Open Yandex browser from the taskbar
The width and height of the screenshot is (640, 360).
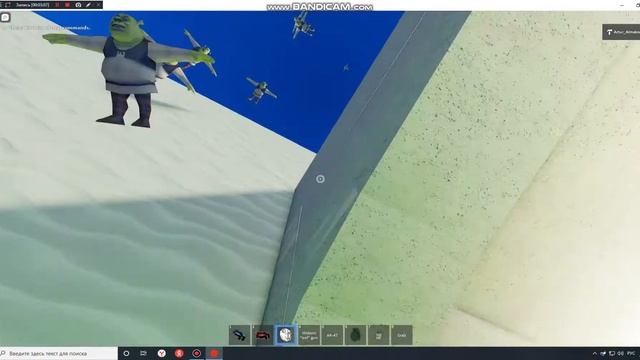[x=162, y=353]
